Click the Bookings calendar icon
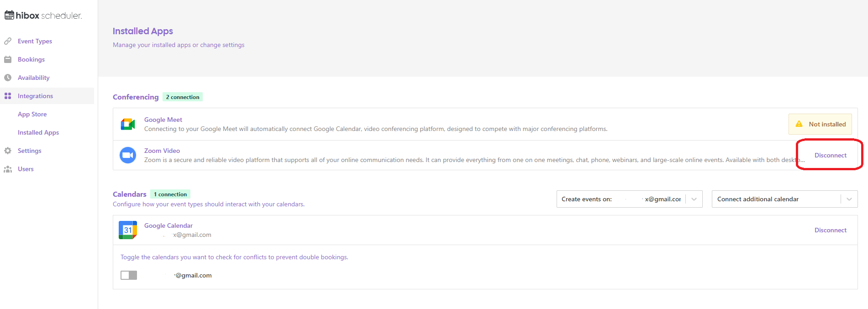This screenshot has width=868, height=309. [8, 59]
